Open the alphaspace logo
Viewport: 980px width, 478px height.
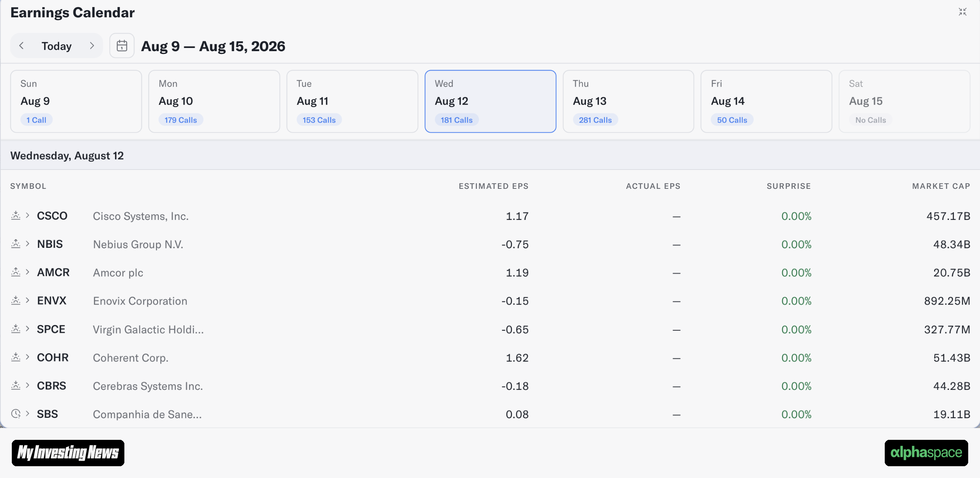click(x=926, y=453)
